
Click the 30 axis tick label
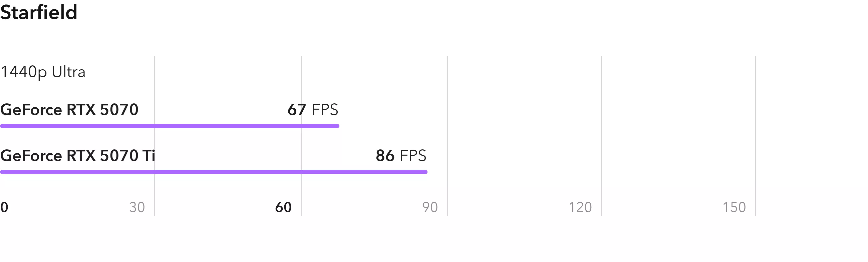click(x=137, y=207)
